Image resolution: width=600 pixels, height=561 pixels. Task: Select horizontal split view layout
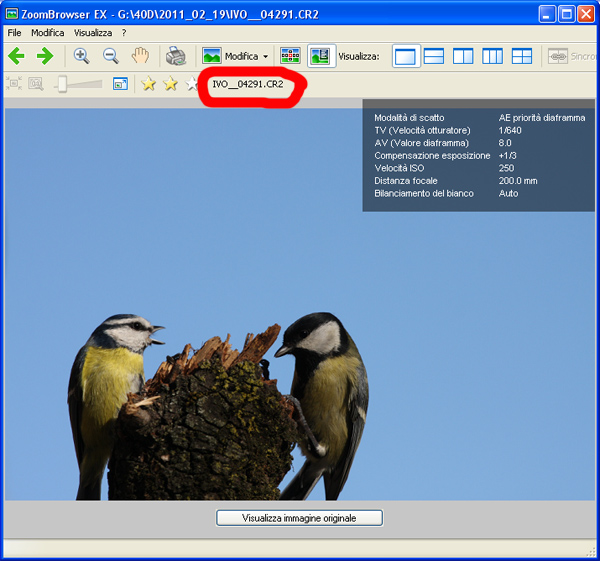(x=434, y=56)
